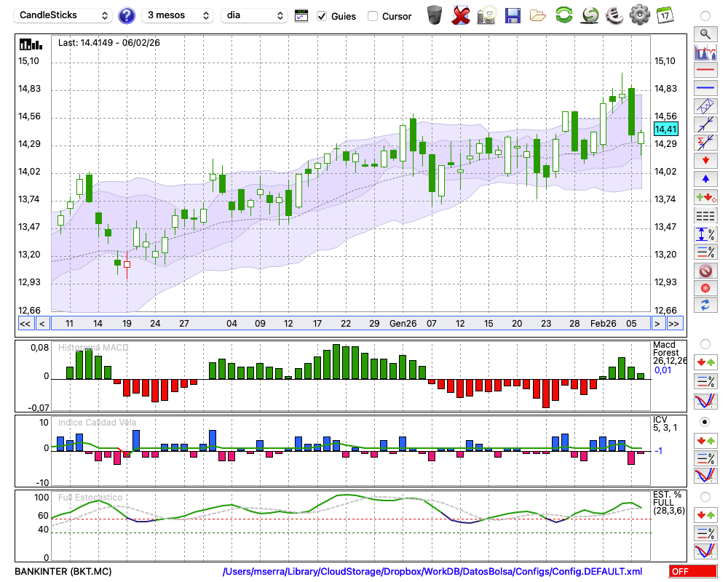728x582 pixels.
Task: Click curve chart icon beside Estocastico panel
Action: click(x=705, y=551)
